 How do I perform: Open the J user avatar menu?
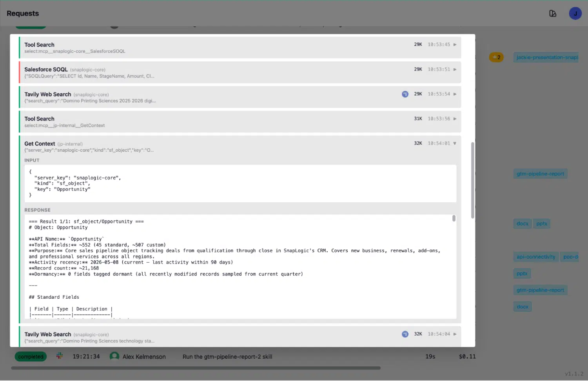pyautogui.click(x=575, y=14)
